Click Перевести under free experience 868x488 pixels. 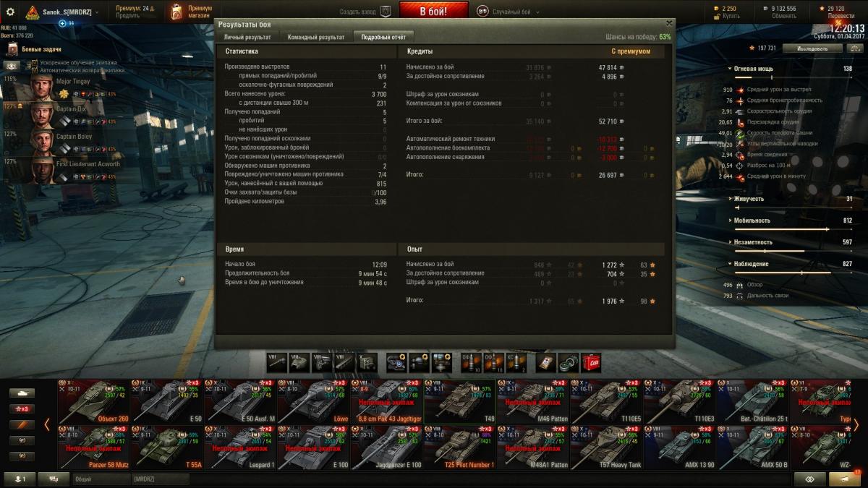pyautogui.click(x=841, y=16)
